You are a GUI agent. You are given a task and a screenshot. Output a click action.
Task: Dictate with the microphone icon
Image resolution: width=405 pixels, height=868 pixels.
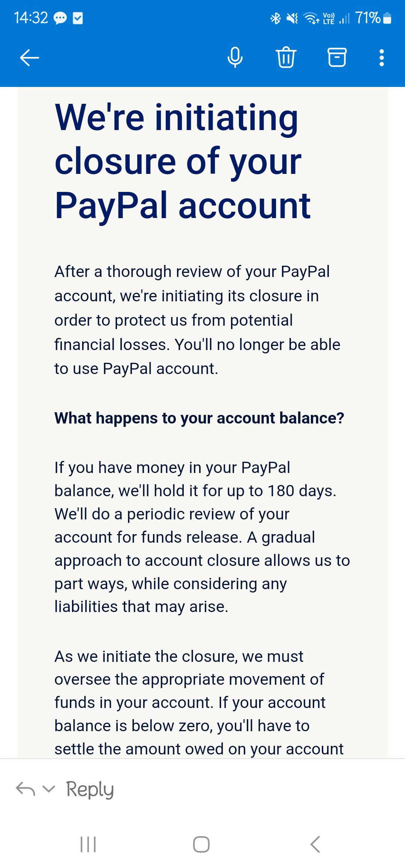(235, 57)
